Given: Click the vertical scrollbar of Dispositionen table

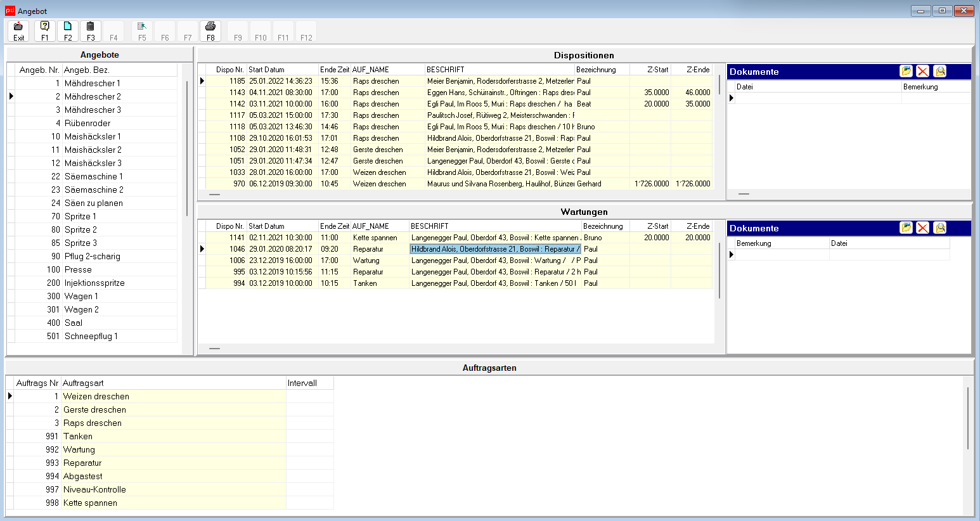Looking at the screenshot, I should coord(719,84).
